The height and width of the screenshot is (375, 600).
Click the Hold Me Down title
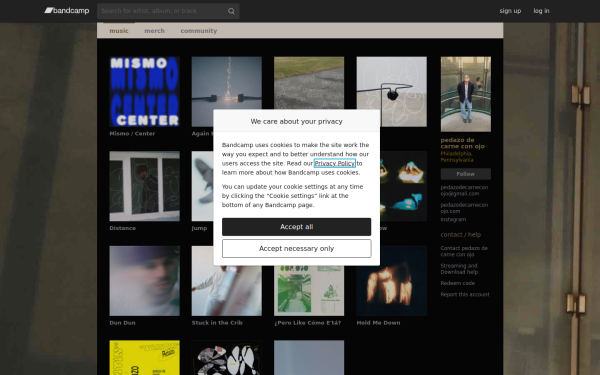pos(378,323)
